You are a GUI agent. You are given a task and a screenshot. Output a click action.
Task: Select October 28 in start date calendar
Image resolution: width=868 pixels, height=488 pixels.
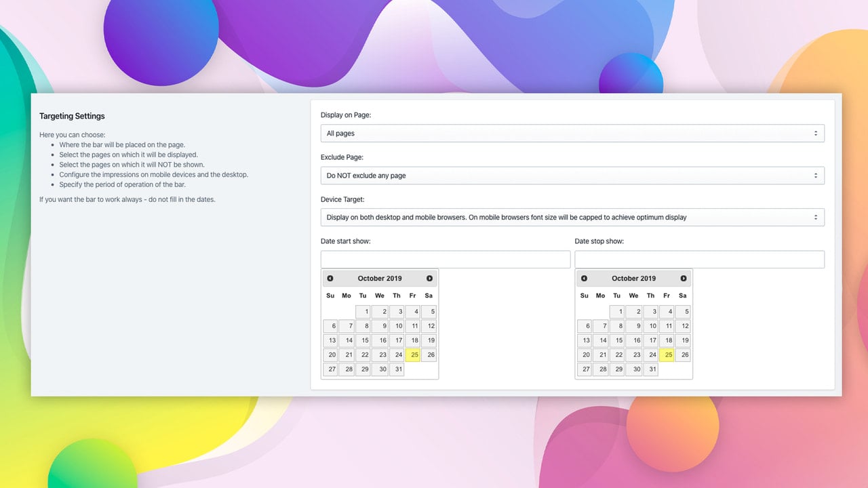point(347,369)
